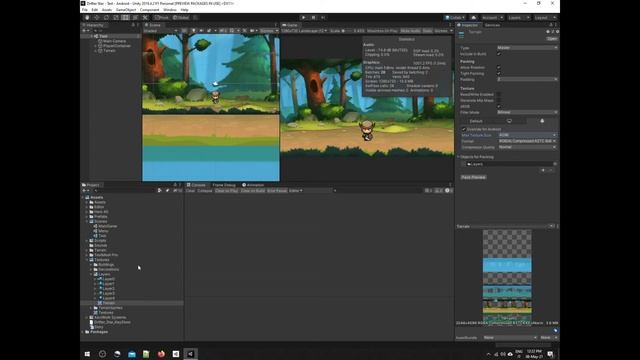The height and width of the screenshot is (360, 640).
Task: Start Play mode with the Play button
Action: 303,18
